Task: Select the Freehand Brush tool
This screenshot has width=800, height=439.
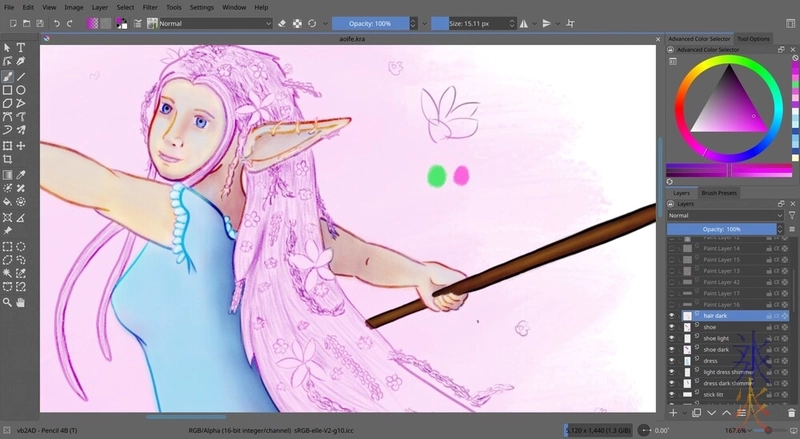Action: tap(7, 75)
